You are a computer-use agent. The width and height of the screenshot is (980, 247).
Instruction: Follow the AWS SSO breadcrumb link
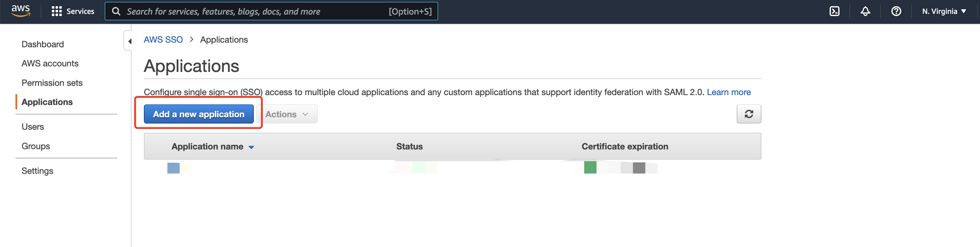[163, 40]
